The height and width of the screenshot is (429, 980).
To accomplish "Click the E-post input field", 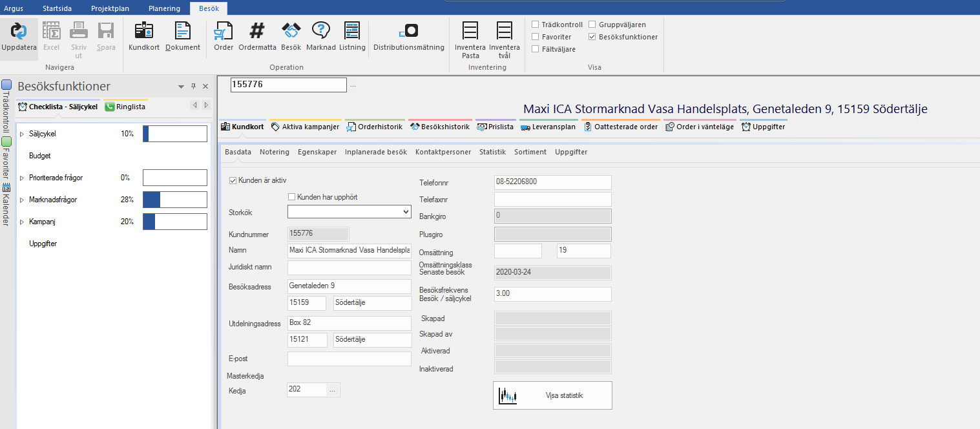I will tap(349, 359).
